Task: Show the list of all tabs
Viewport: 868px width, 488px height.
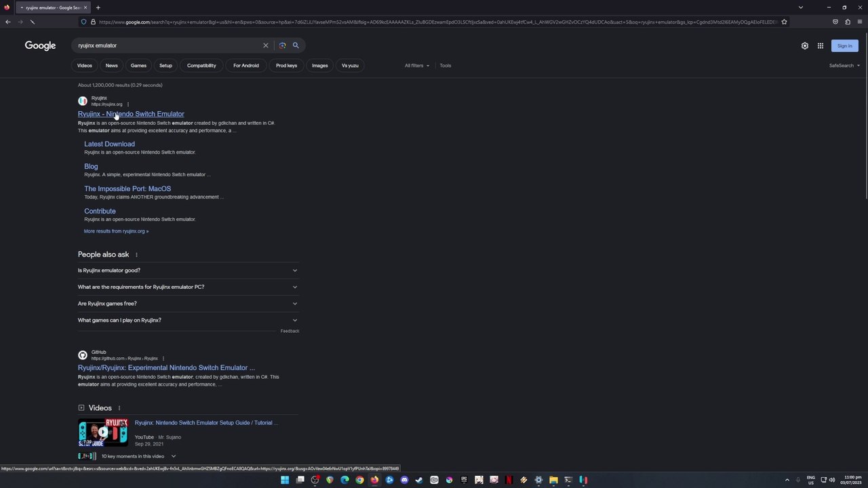Action: (800, 7)
